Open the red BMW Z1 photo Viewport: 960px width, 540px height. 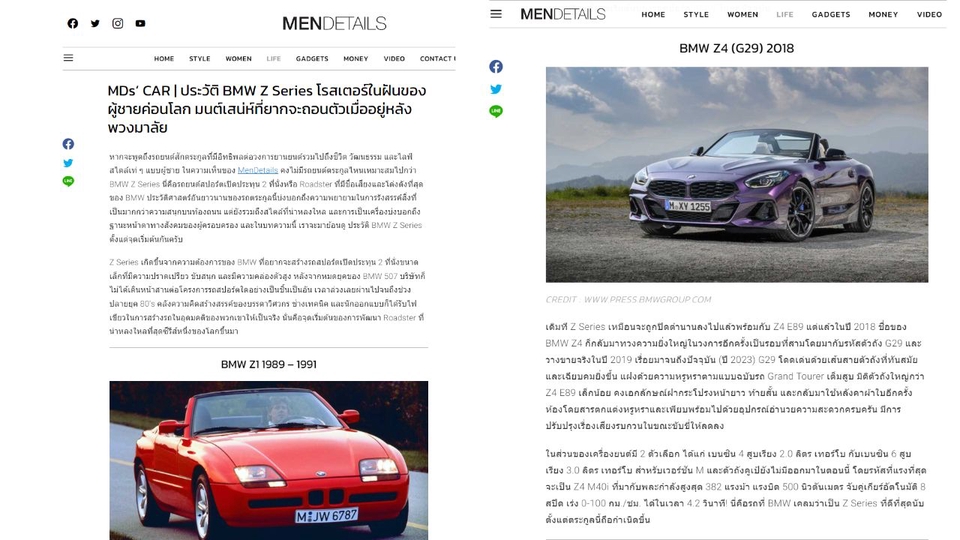pos(269,460)
